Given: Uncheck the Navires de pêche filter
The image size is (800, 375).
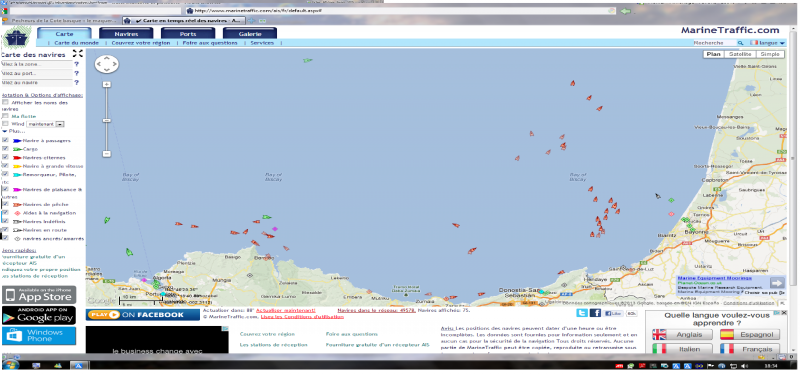Looking at the screenshot, I should 6,204.
